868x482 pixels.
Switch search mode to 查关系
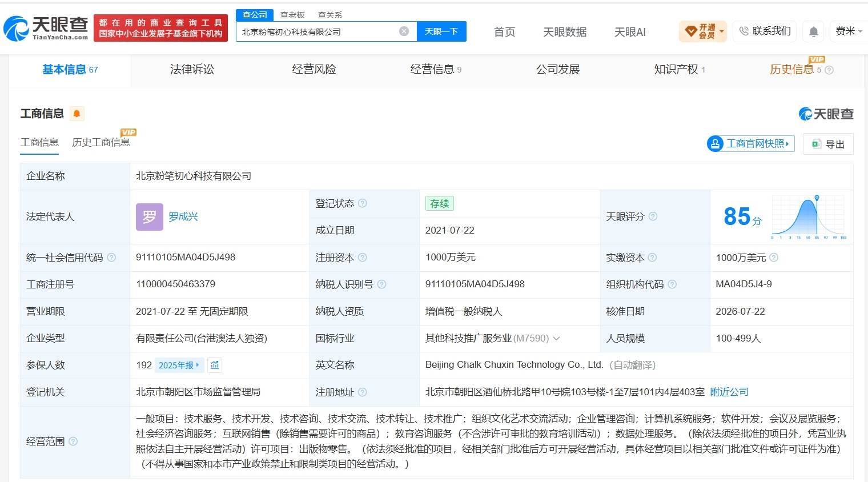[330, 15]
